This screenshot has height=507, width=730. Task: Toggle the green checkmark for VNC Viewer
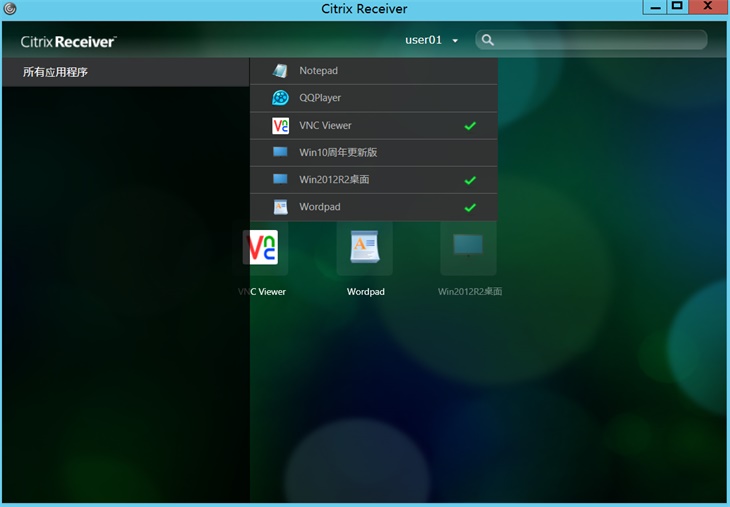(x=470, y=126)
